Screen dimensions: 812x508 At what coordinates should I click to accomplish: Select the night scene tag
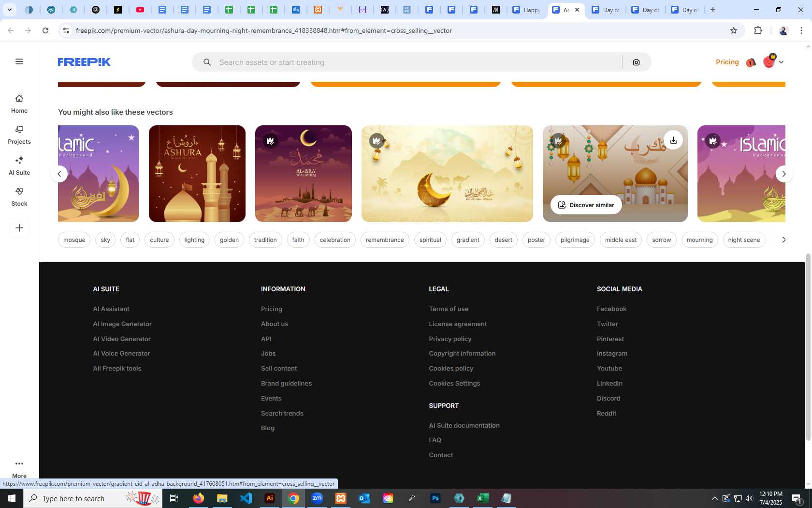[744, 239]
